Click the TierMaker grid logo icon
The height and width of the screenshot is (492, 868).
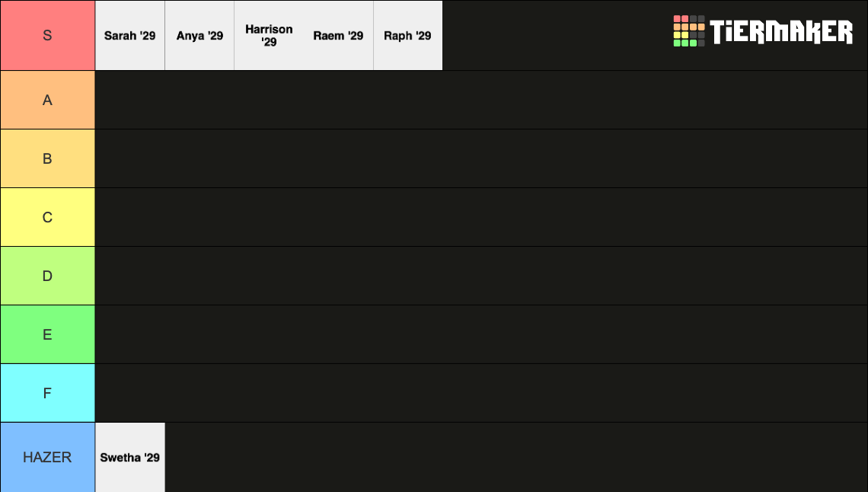pyautogui.click(x=688, y=31)
